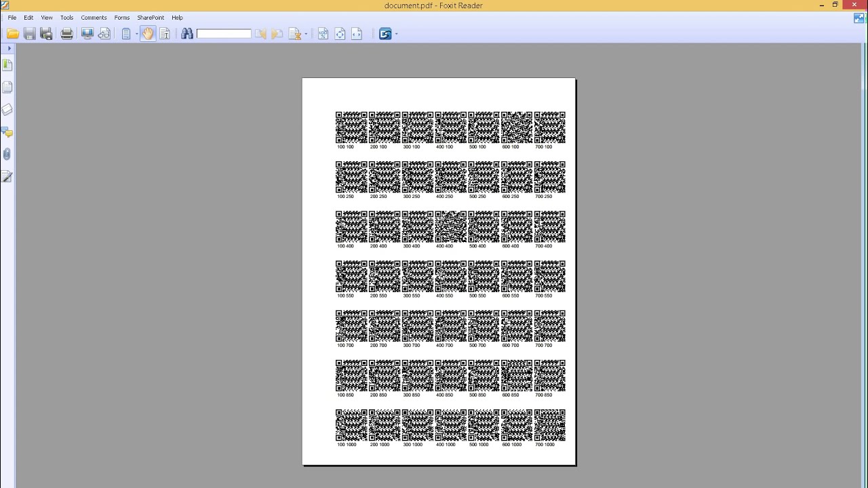Open the search options dropdown arrow
The image size is (868, 488).
[306, 34]
